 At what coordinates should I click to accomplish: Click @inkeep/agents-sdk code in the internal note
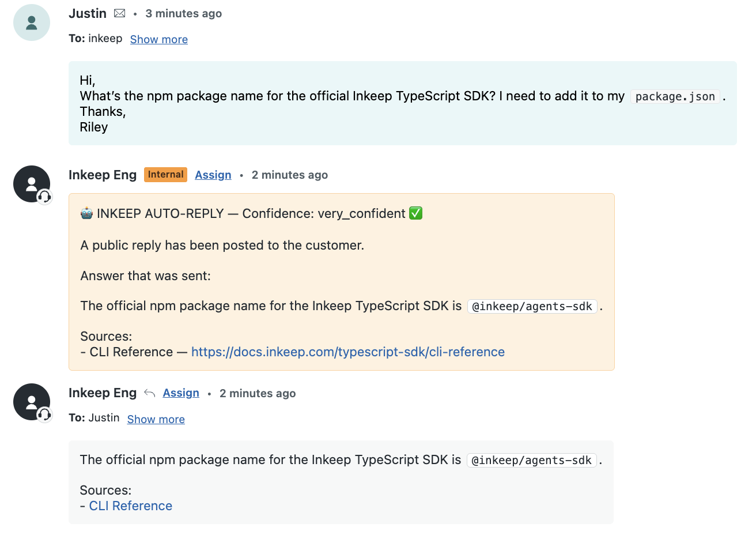point(532,306)
